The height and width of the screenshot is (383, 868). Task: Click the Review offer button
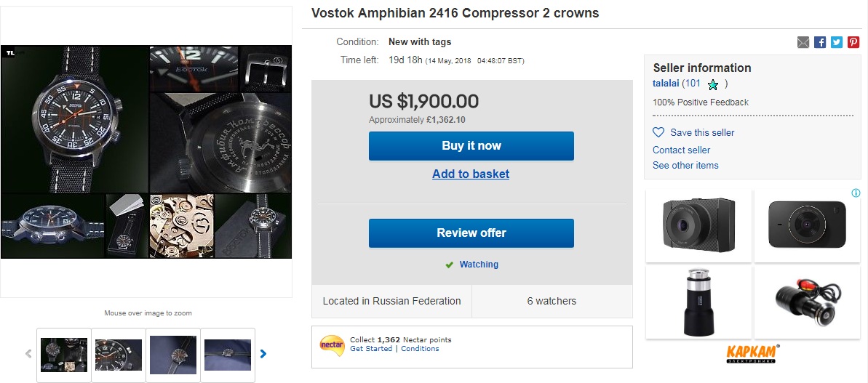coord(471,233)
